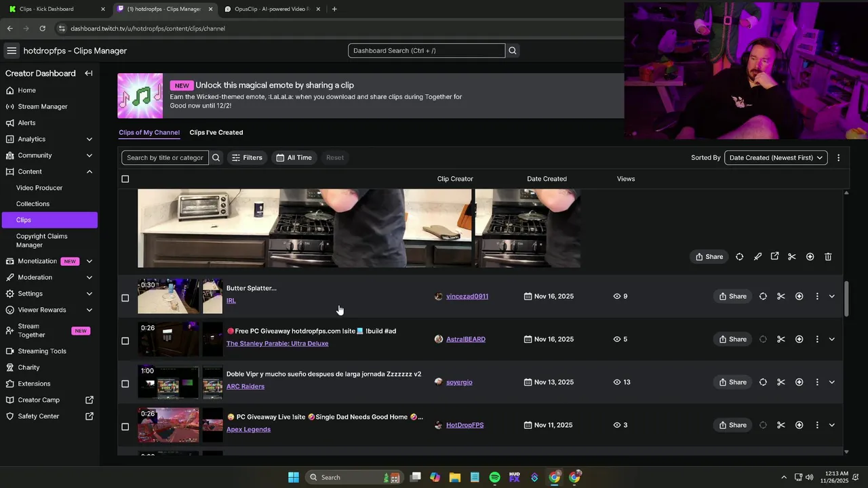Open ARC Raiders category link

(x=245, y=386)
